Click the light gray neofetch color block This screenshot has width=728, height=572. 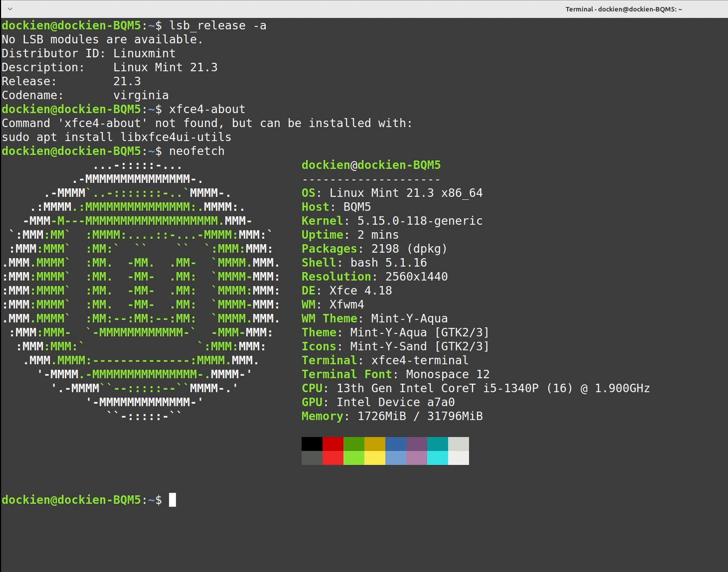pyautogui.click(x=458, y=444)
